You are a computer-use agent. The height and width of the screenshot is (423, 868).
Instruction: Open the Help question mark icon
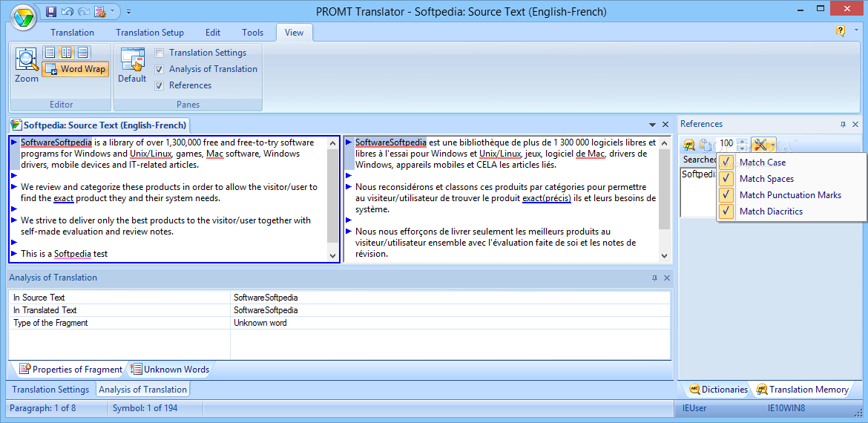[841, 31]
